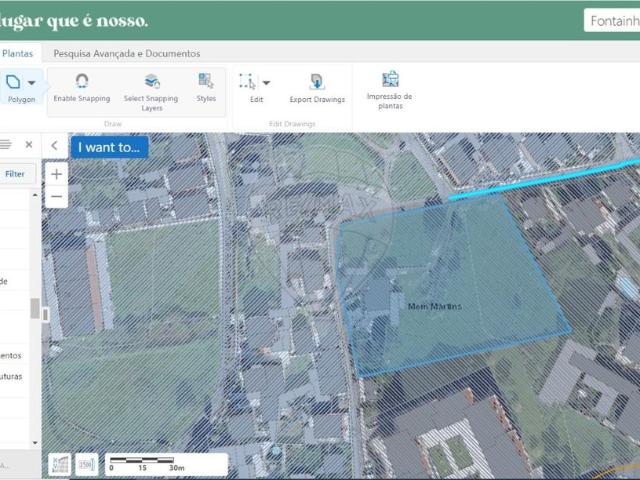Click the small panel handle at the map's left edge
640x480 pixels.
pyautogui.click(x=45, y=315)
